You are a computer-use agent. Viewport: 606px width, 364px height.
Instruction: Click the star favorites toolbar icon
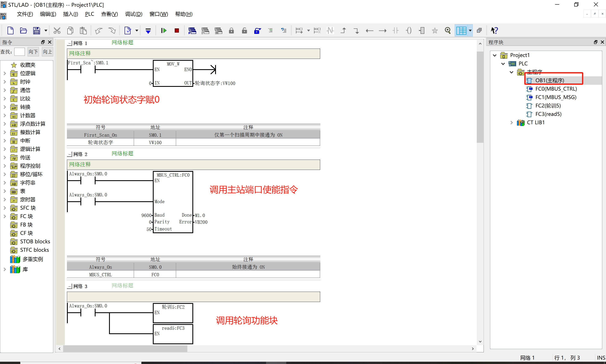pyautogui.click(x=435, y=31)
